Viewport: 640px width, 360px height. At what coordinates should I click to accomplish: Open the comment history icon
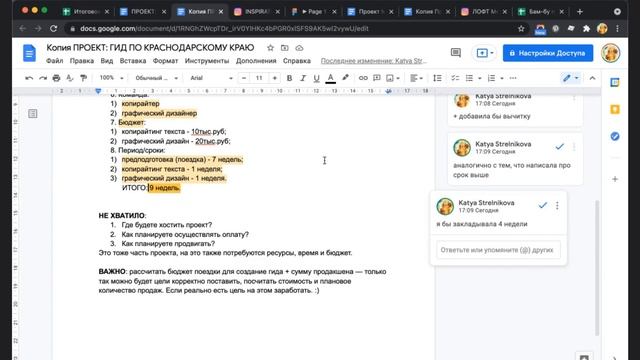click(456, 53)
